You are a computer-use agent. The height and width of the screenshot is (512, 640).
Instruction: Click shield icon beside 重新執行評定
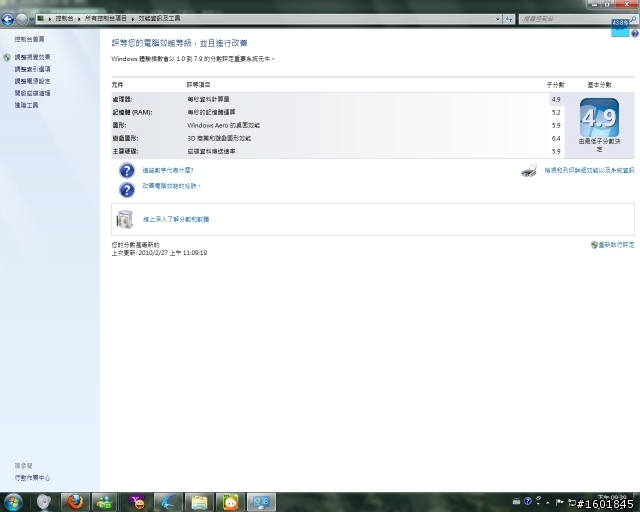pyautogui.click(x=594, y=245)
